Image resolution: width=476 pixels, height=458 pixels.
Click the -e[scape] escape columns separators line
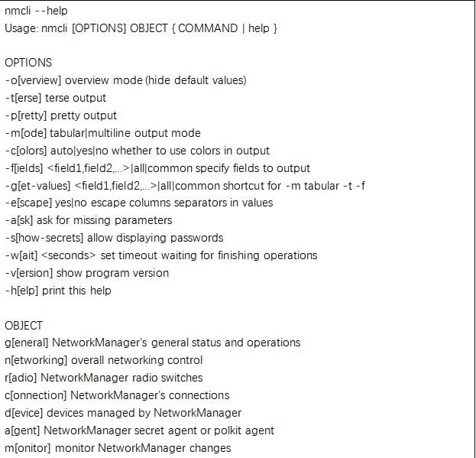point(139,203)
